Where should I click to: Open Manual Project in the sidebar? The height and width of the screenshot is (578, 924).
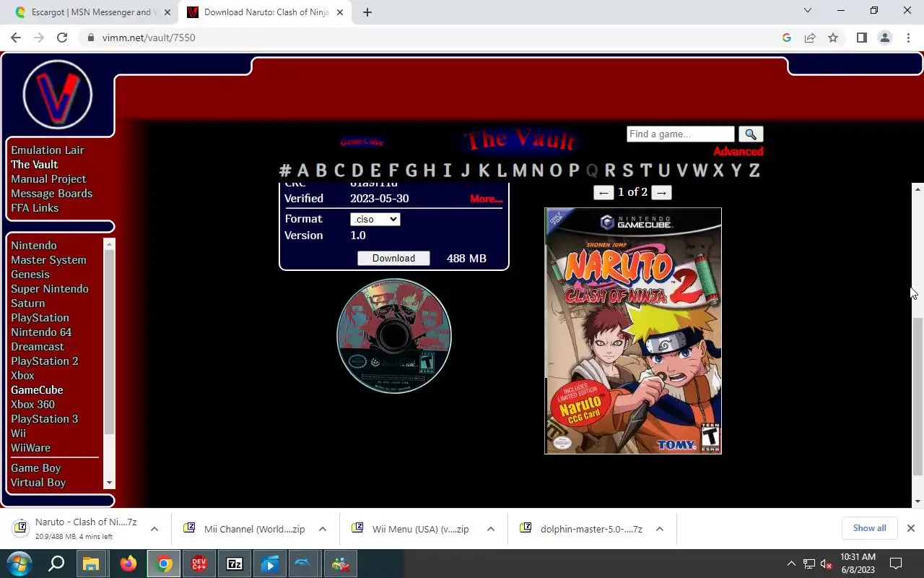[48, 179]
